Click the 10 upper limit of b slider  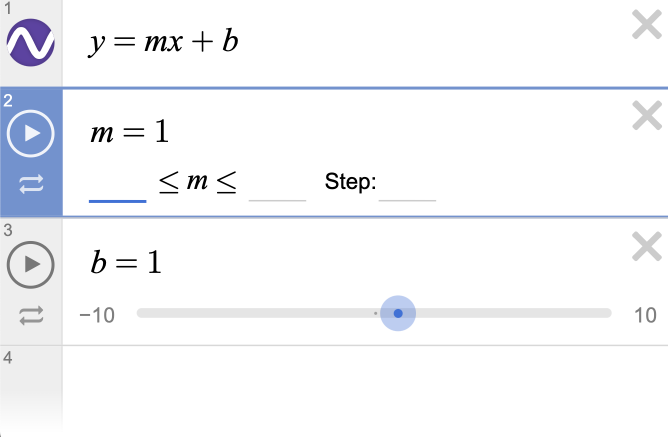point(645,316)
